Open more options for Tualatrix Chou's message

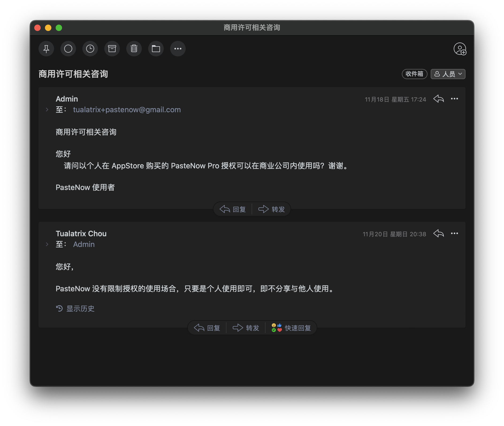[x=455, y=234]
